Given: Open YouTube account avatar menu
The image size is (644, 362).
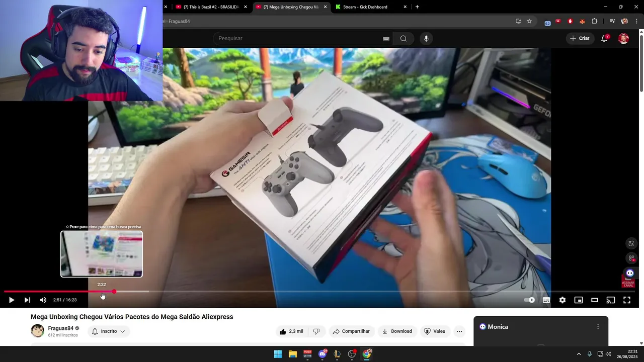Looking at the screenshot, I should (x=623, y=39).
